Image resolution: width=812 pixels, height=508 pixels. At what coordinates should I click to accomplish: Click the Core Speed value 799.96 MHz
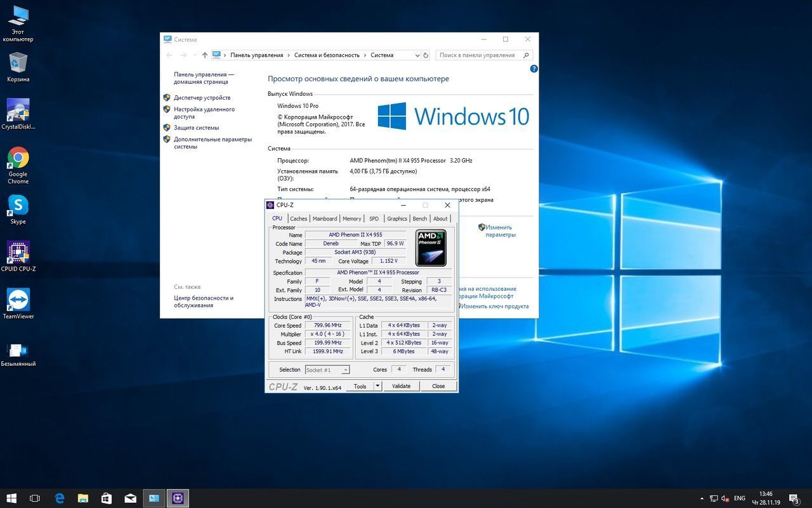328,325
